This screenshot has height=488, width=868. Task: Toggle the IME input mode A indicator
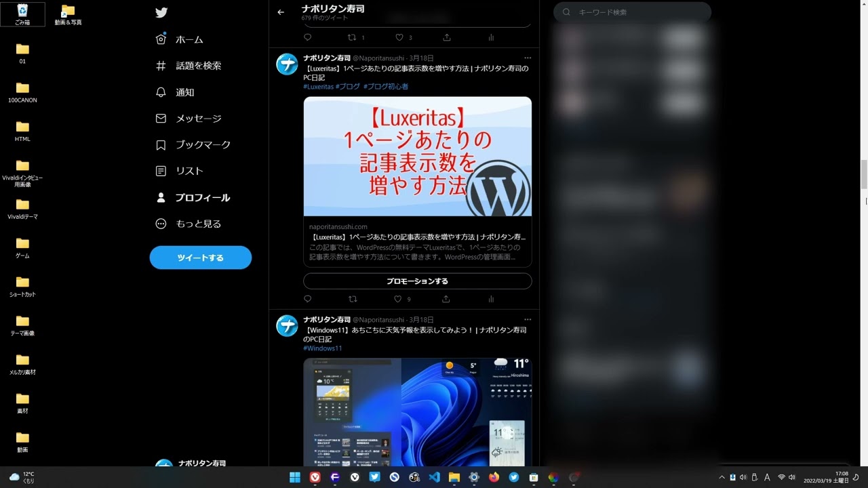tap(767, 477)
